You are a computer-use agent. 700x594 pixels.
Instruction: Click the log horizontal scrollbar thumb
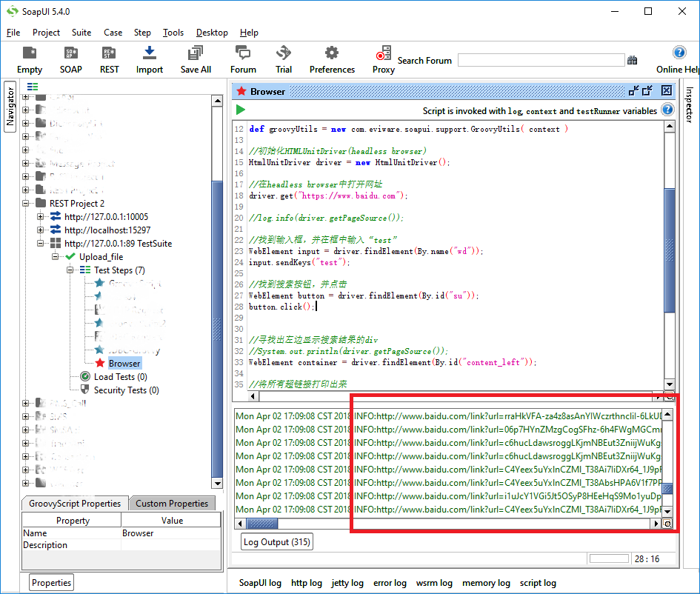point(262,524)
